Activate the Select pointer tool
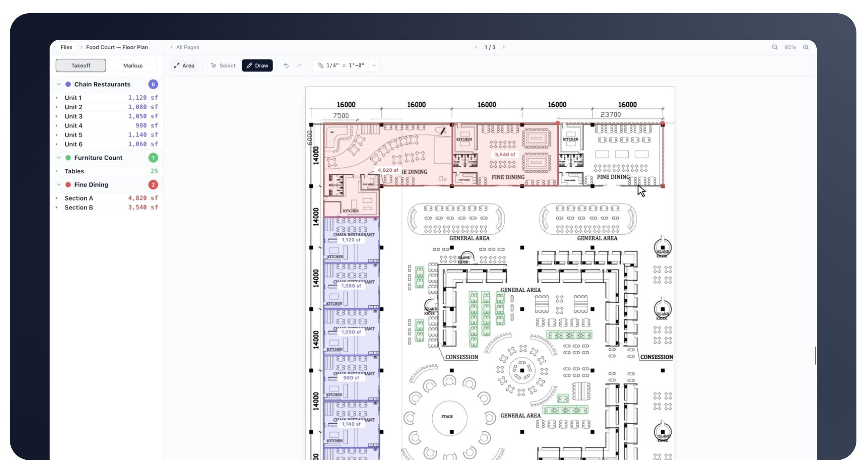The width and height of the screenshot is (868, 475). click(223, 65)
